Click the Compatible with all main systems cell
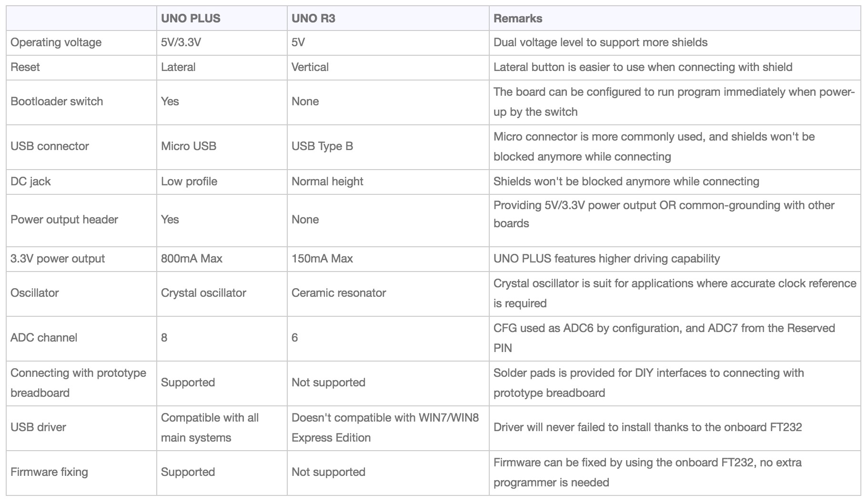Screen dimensions: 868x504 point(210,427)
